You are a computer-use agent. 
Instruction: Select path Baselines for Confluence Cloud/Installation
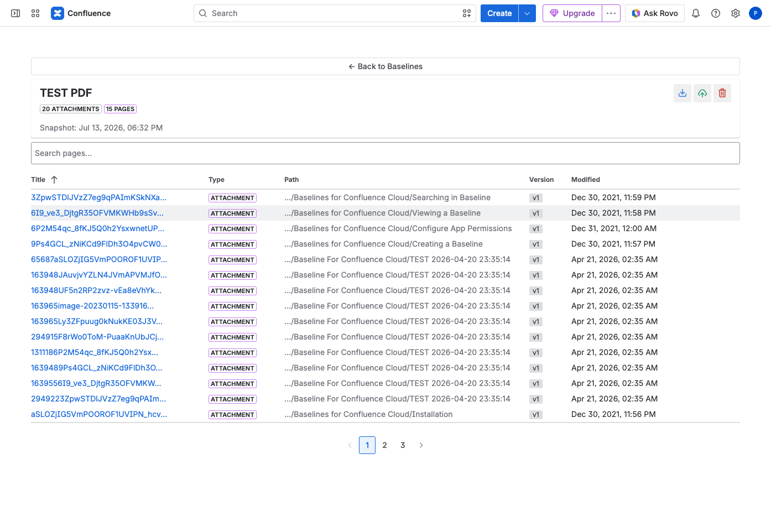pyautogui.click(x=368, y=414)
